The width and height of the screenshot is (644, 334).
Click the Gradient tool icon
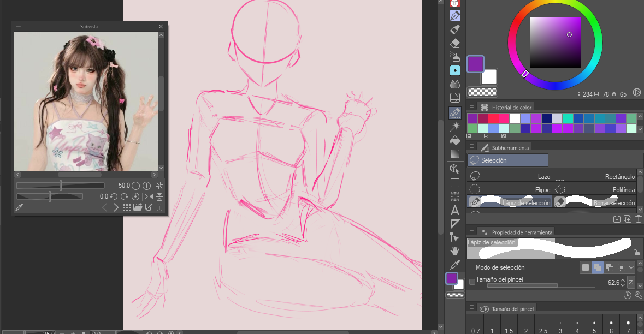coord(454,154)
